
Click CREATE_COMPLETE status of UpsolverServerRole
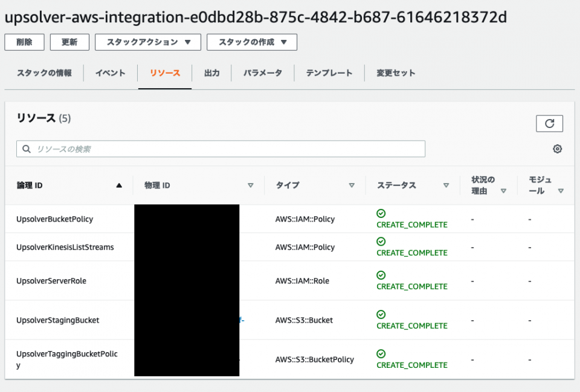pos(412,287)
